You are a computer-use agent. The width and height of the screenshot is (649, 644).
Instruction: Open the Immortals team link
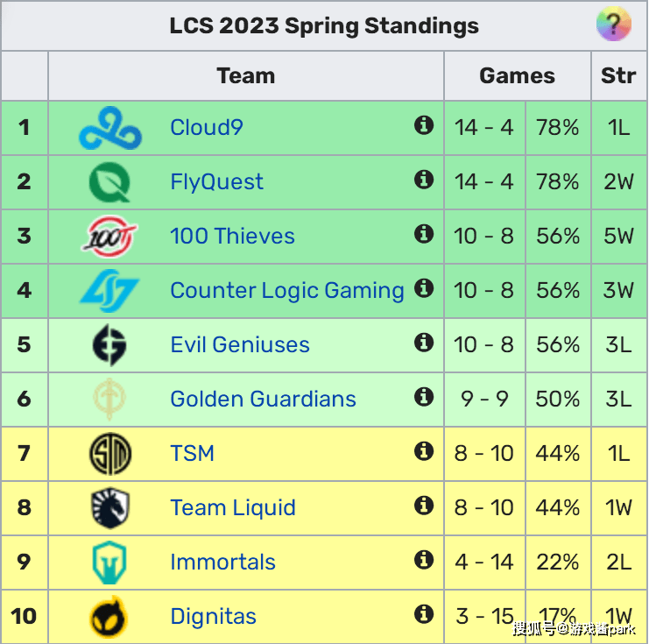(222, 563)
